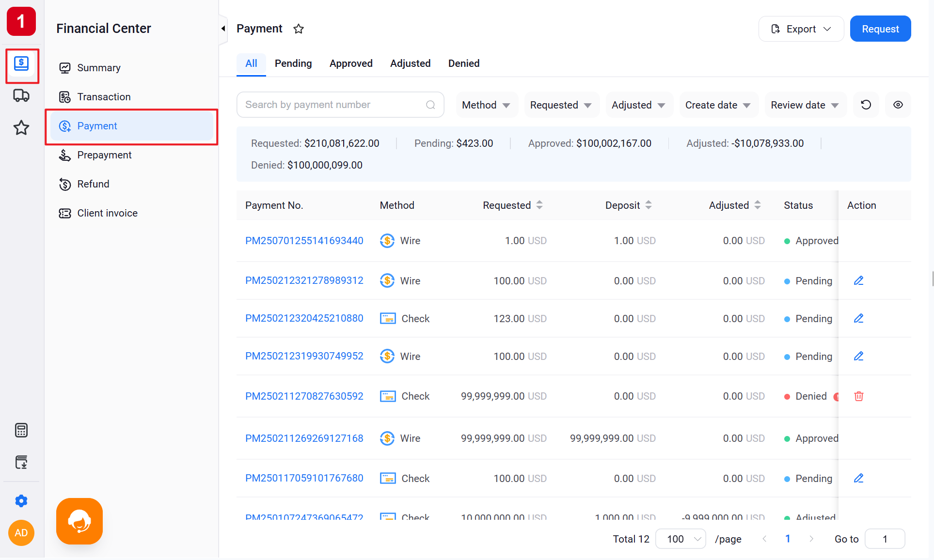Click the blue settings gear icon
Viewport: 934px width, 560px height.
click(x=21, y=500)
